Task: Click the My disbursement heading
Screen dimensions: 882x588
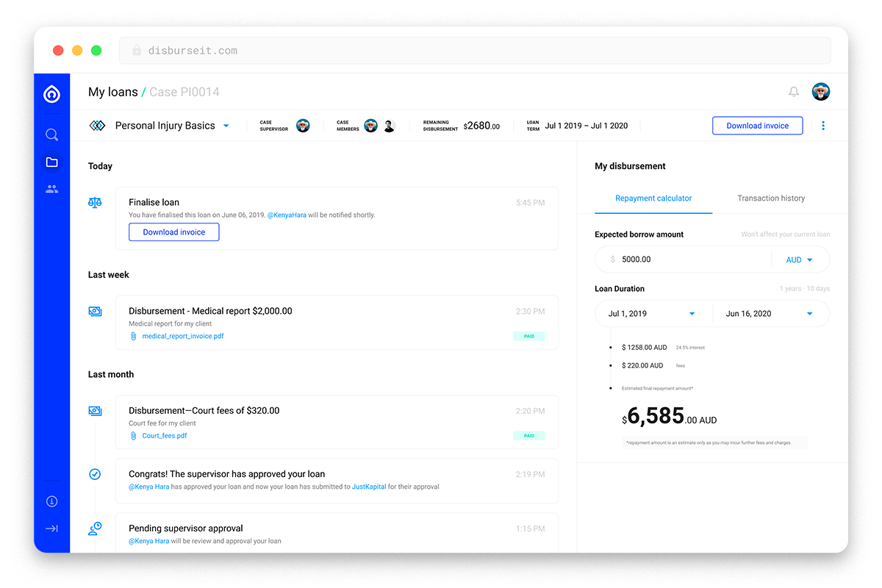Action: [x=630, y=166]
